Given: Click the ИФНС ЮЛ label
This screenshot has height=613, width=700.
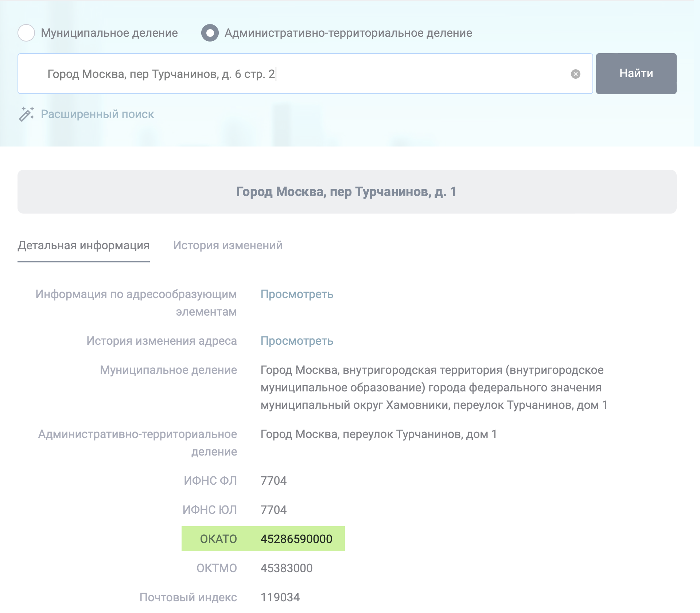Looking at the screenshot, I should tap(210, 510).
